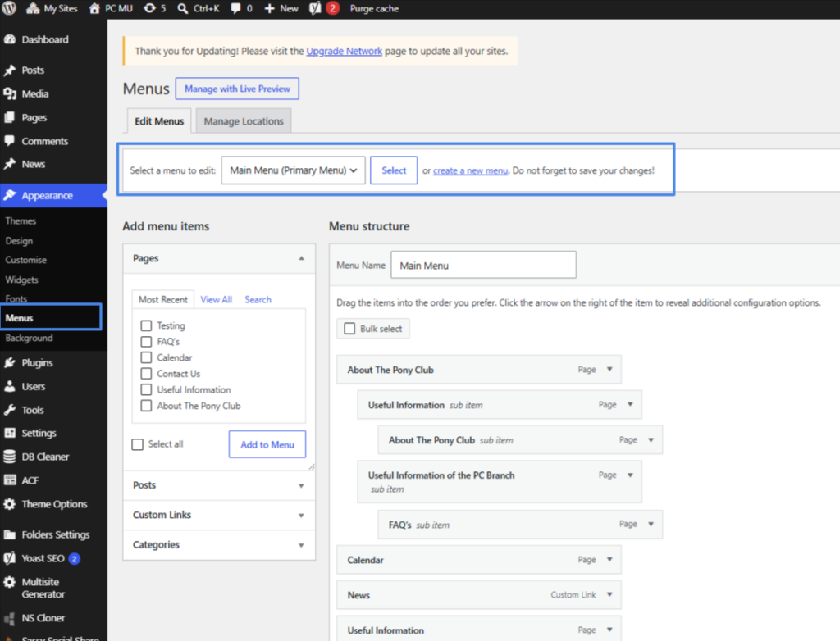Click the DB Cleaner database icon
This screenshot has width=840, height=641.
point(9,457)
